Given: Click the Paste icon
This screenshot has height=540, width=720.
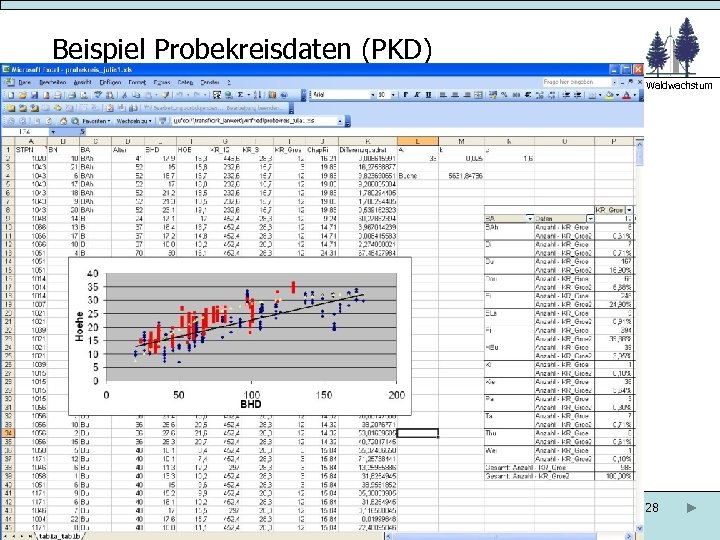Looking at the screenshot, I should coord(147,95).
